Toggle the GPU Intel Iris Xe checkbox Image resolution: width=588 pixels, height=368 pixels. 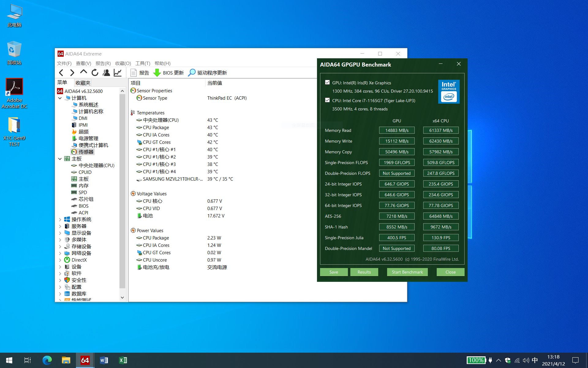327,82
